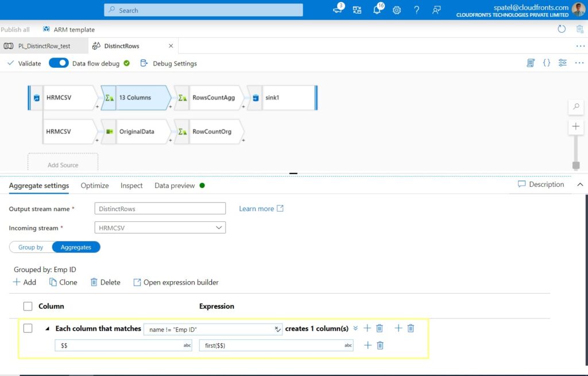Open the cloud shell notifications icon
This screenshot has height=376, width=588.
click(338, 9)
